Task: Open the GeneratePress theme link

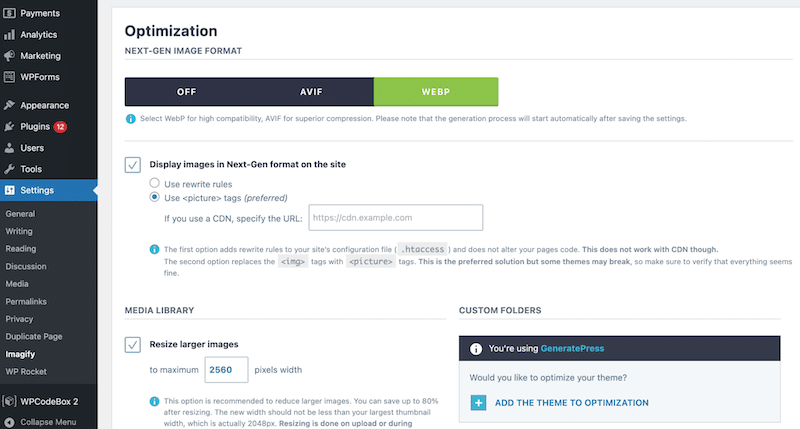Action: 572,348
